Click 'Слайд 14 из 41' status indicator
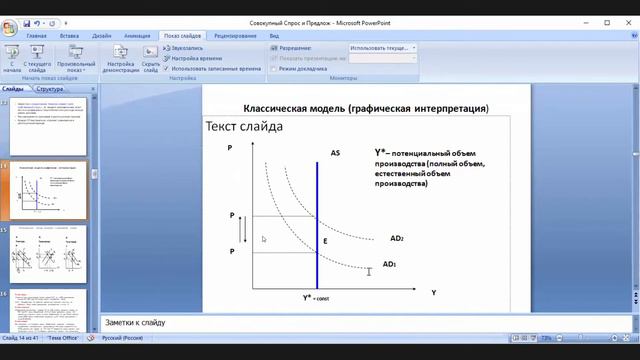 point(20,338)
